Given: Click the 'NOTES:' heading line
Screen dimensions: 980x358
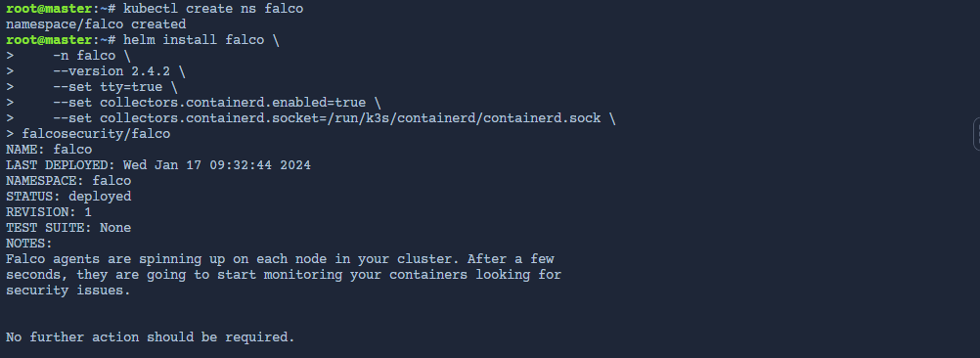Looking at the screenshot, I should click(x=29, y=243).
